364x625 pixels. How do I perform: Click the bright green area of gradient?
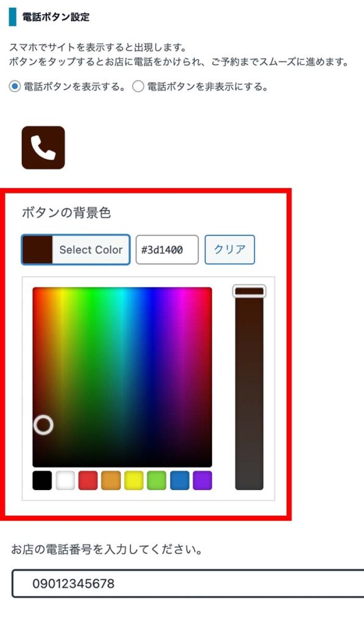(x=93, y=303)
